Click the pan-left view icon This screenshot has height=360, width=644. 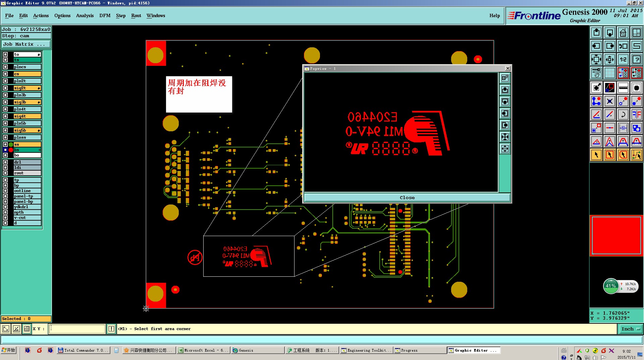coord(596,46)
